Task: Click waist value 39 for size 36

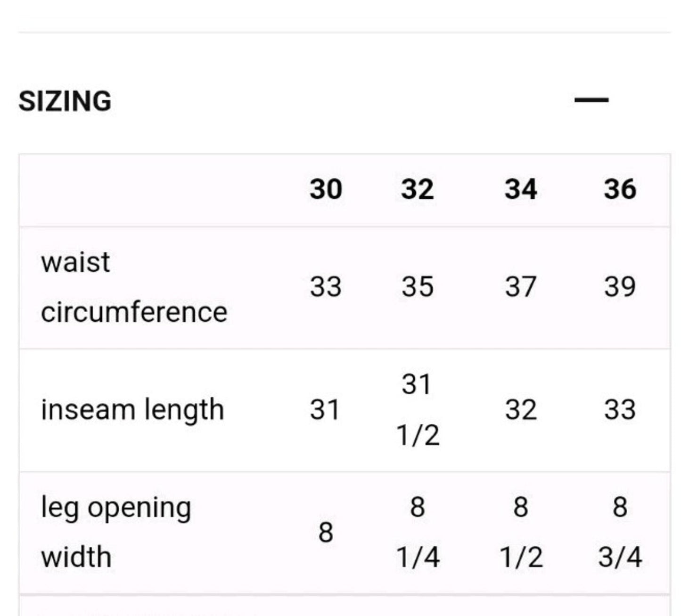Action: 620,287
